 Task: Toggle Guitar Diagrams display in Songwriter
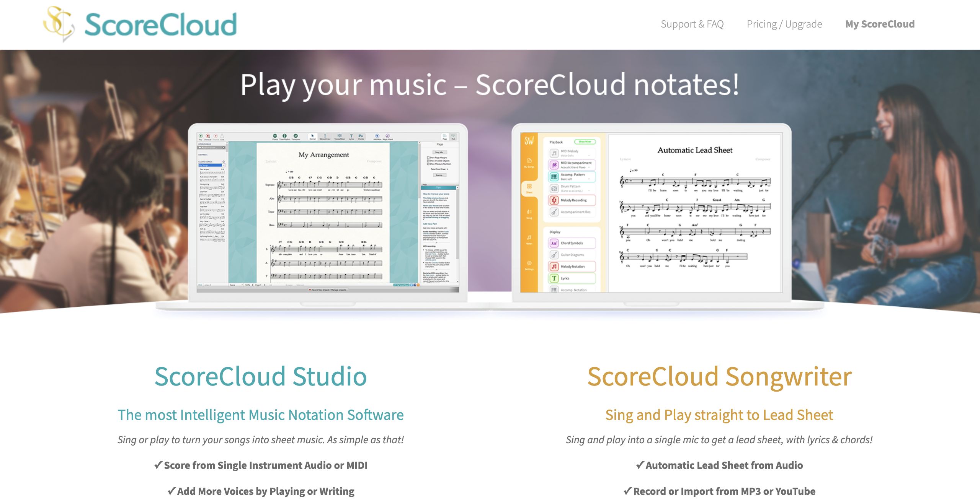(x=572, y=255)
